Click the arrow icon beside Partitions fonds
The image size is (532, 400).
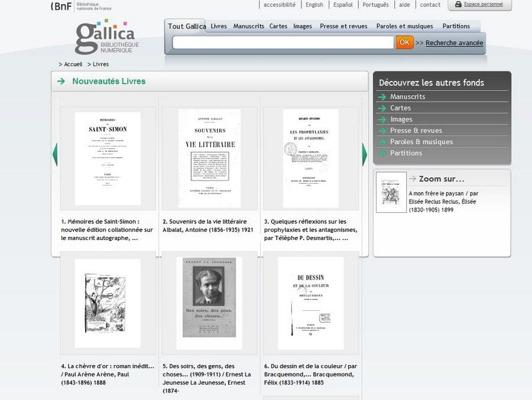tap(382, 153)
